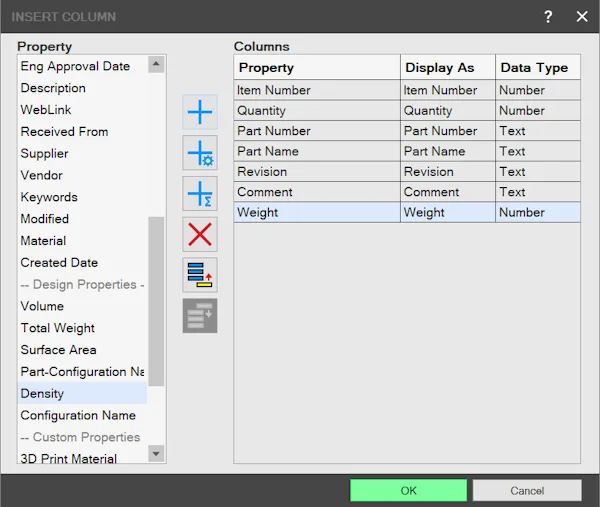Click the blue plus Add Column icon

coord(200,112)
